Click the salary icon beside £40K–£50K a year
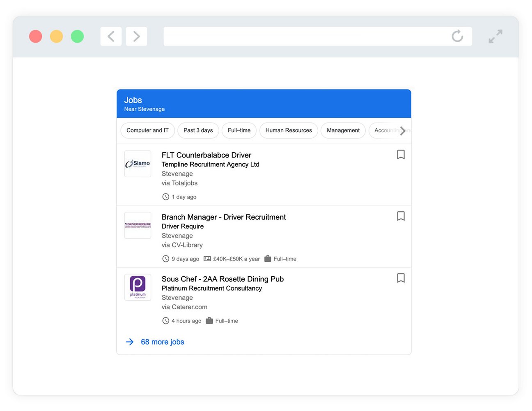The image size is (532, 411). pyautogui.click(x=207, y=259)
